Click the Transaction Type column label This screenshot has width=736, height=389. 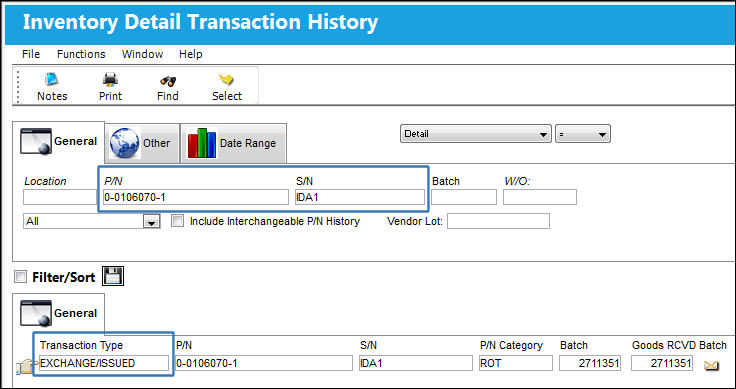(x=81, y=345)
